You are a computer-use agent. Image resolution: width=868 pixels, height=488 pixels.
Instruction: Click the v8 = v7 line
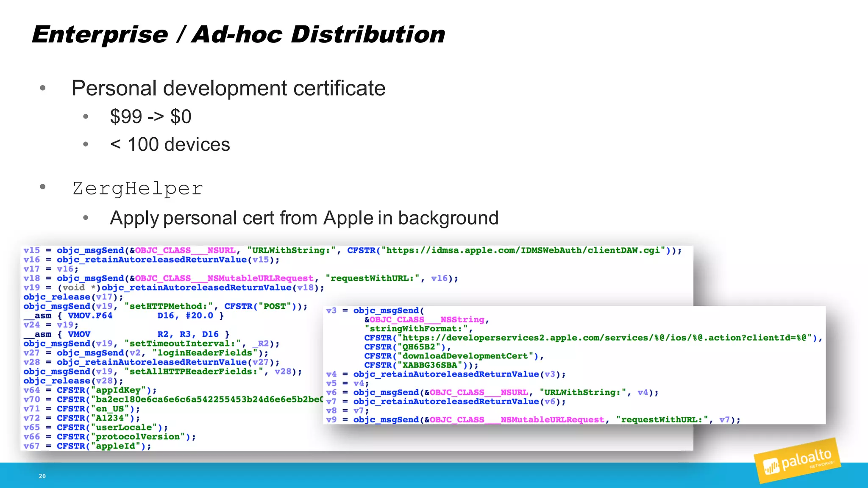pos(348,410)
